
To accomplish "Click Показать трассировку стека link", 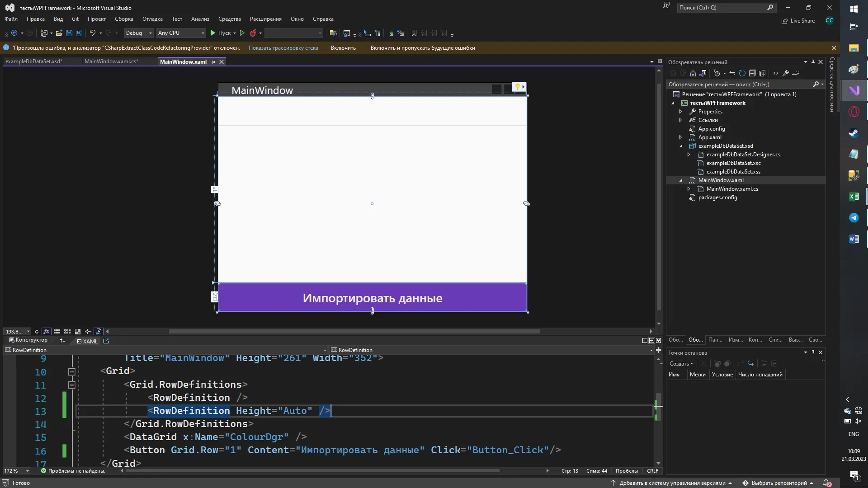I will pos(283,48).
